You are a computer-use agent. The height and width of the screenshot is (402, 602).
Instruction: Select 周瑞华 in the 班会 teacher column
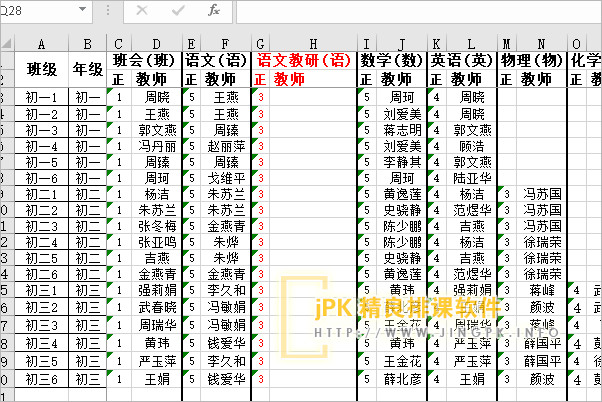point(157,325)
